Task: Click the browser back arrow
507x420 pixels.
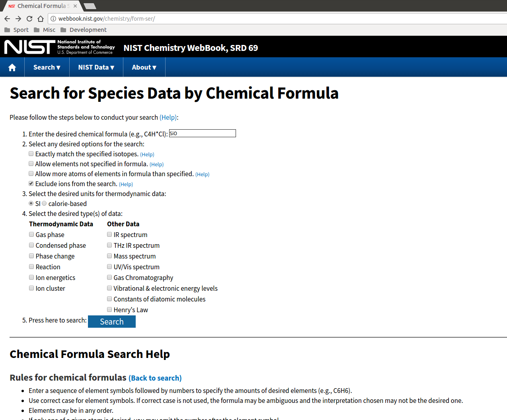Action: (x=7, y=19)
